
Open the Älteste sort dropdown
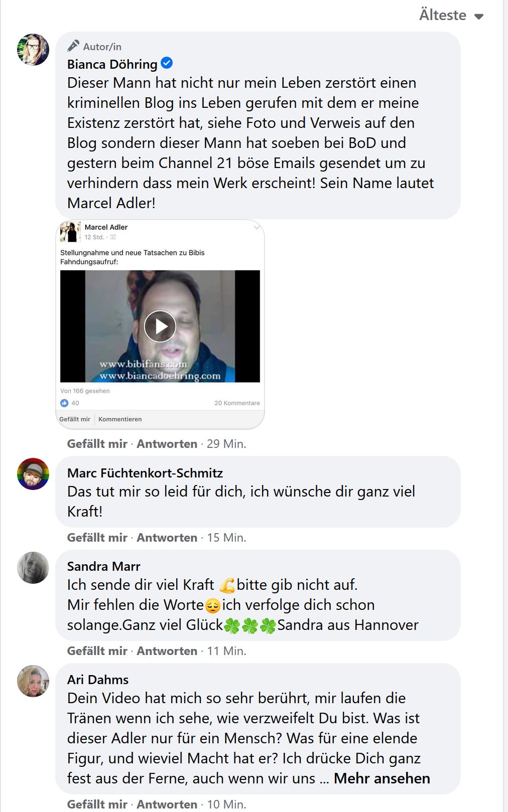click(x=451, y=15)
